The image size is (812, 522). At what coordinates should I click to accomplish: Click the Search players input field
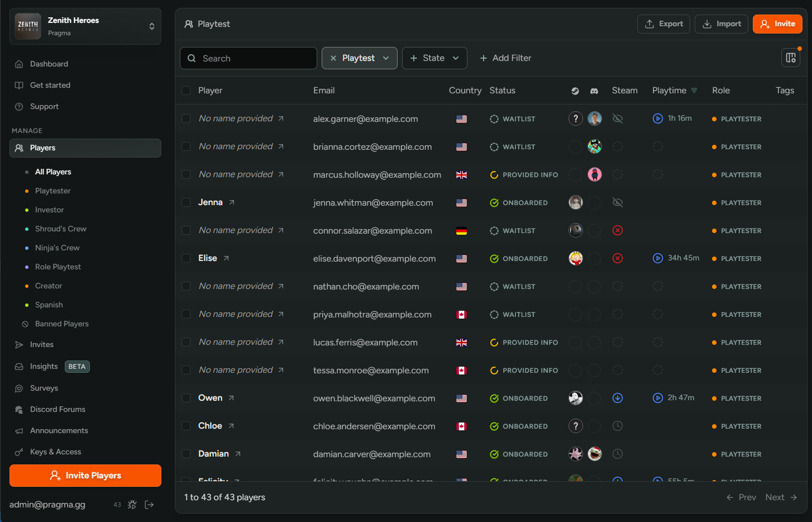click(249, 58)
